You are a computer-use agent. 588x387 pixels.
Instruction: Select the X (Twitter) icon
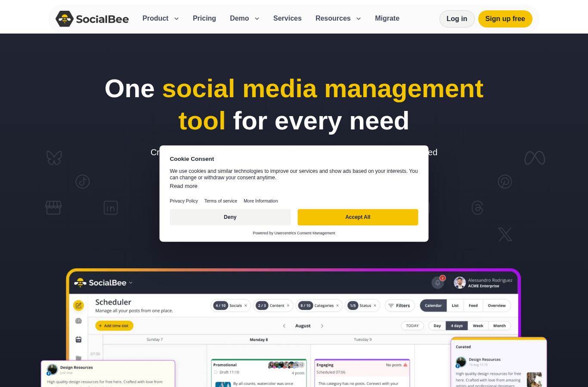click(x=505, y=234)
